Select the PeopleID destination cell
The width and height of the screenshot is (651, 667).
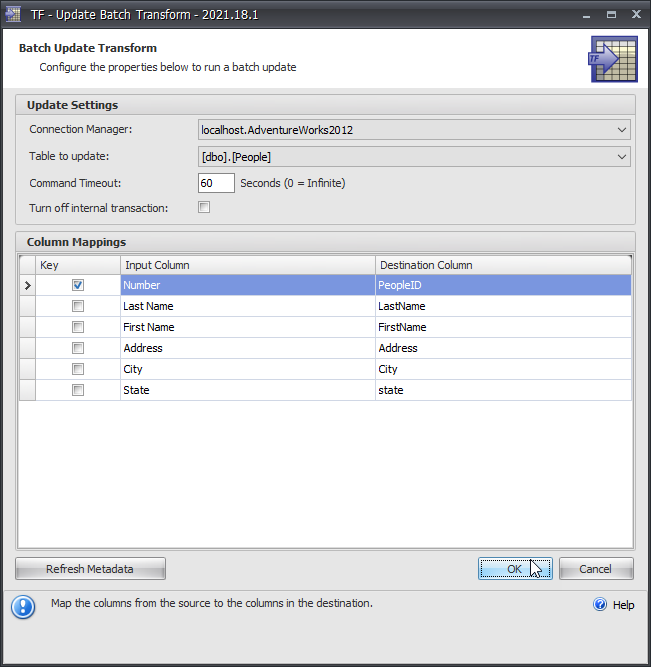tap(503, 285)
